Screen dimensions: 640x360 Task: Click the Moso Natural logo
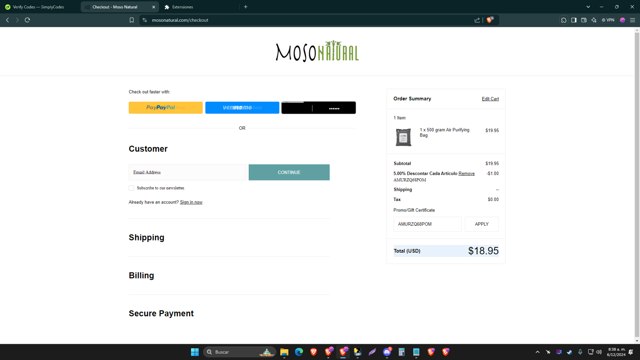pyautogui.click(x=317, y=51)
